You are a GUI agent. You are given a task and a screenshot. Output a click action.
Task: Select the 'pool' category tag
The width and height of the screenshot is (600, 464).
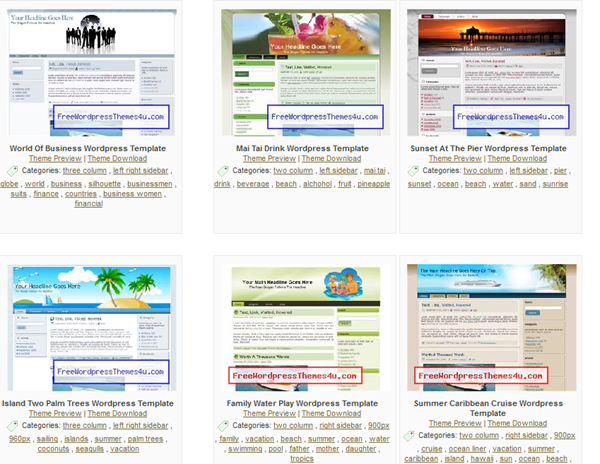[276, 449]
